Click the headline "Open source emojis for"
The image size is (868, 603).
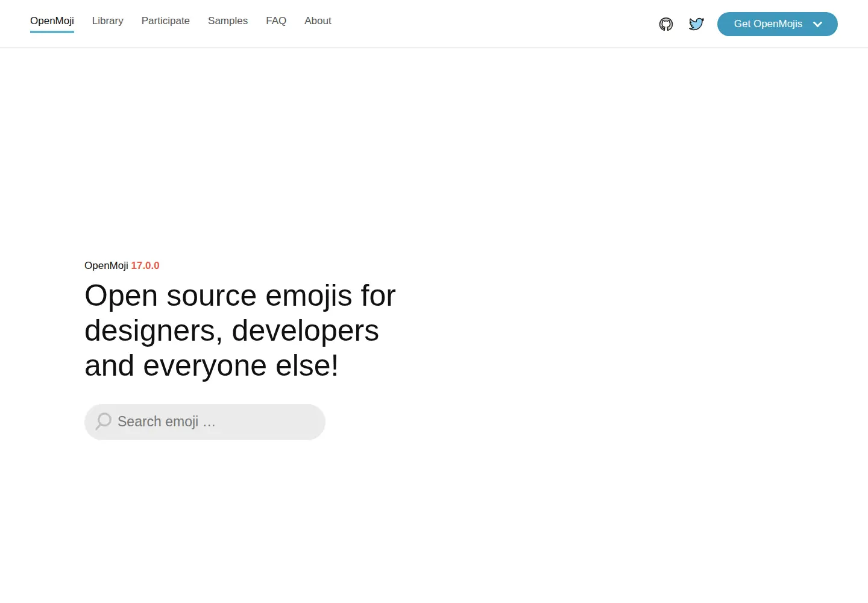(x=240, y=296)
